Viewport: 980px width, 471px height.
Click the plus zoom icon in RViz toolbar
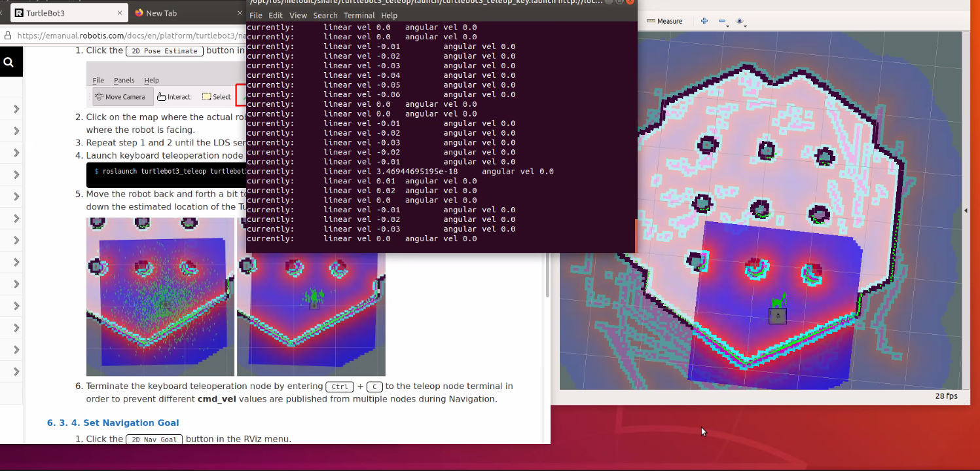click(704, 21)
